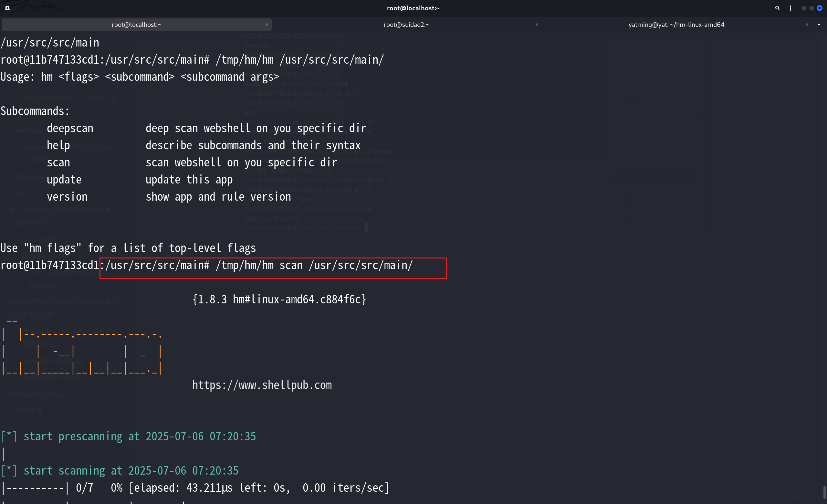The width and height of the screenshot is (827, 504).
Task: Minimize the terminal window
Action: (803, 8)
